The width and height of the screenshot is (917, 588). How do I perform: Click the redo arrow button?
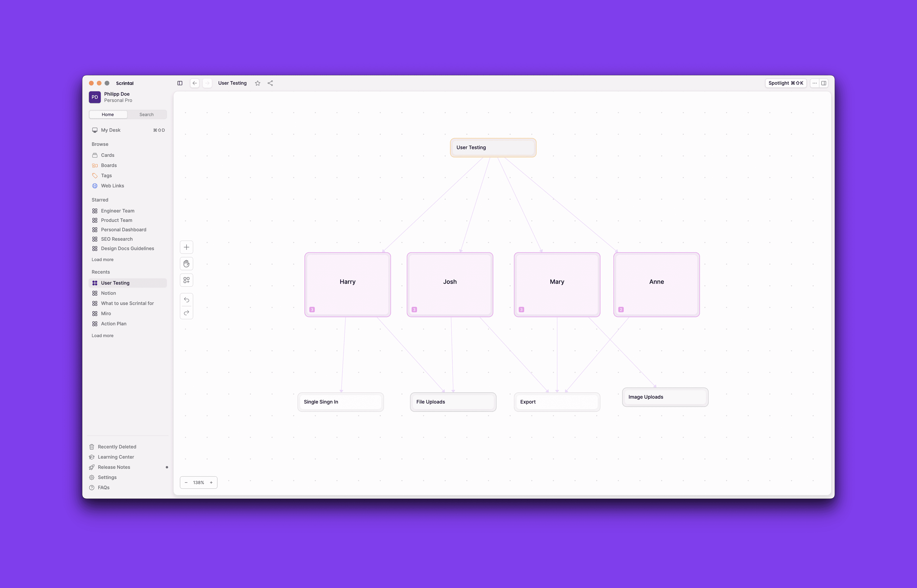click(x=186, y=313)
